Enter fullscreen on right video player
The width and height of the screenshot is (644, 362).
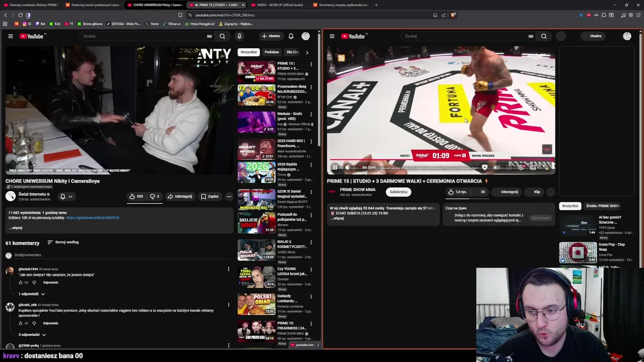coord(545,167)
